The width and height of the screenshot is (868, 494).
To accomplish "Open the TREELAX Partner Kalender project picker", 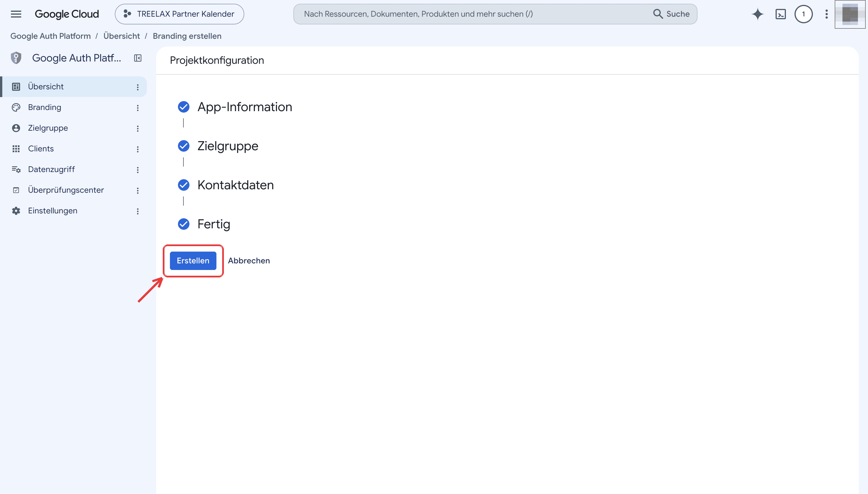I will click(x=179, y=14).
